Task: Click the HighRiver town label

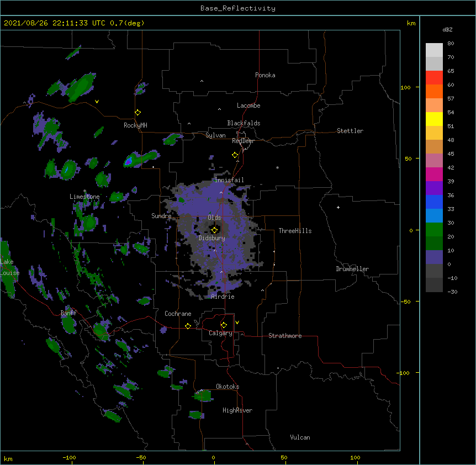Action: click(237, 410)
